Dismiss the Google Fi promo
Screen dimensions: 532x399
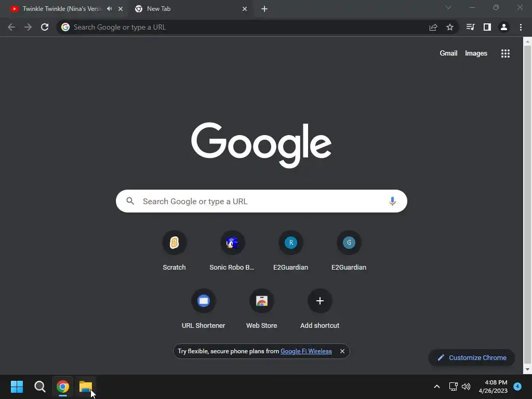tap(342, 351)
